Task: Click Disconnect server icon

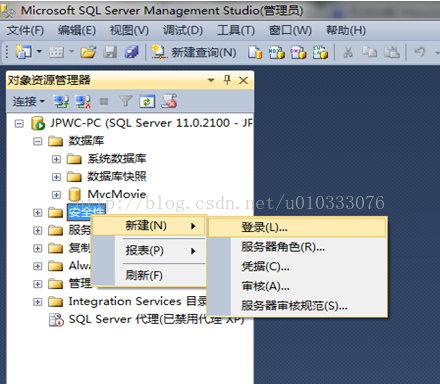Action: 83,101
